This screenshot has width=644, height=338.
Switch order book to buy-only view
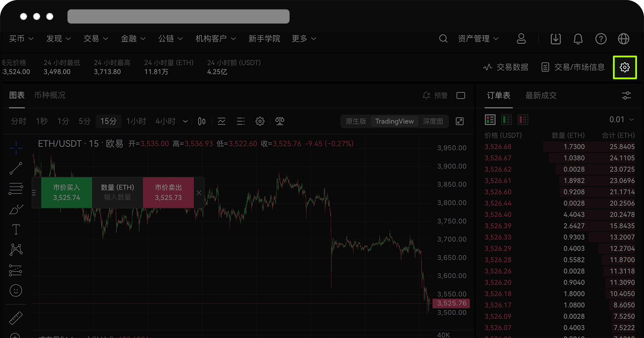506,119
